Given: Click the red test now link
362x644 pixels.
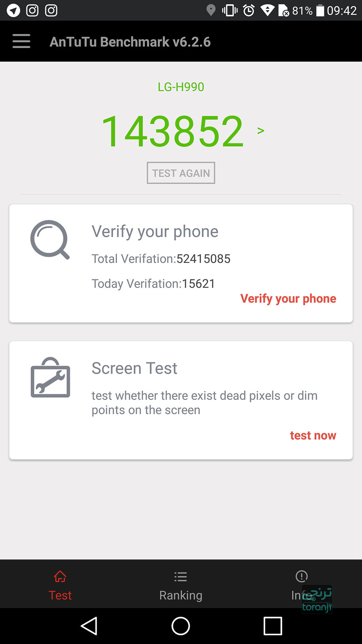Looking at the screenshot, I should [313, 435].
